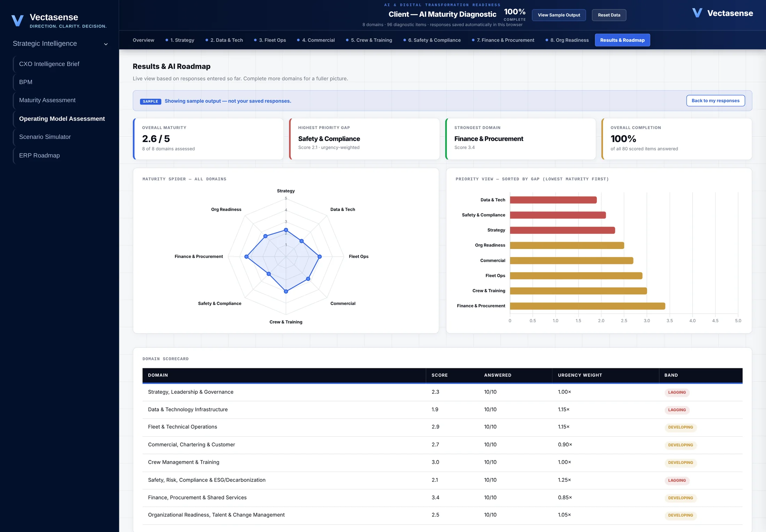The height and width of the screenshot is (532, 766).
Task: Go to 5. Crew & Training tab
Action: (369, 40)
